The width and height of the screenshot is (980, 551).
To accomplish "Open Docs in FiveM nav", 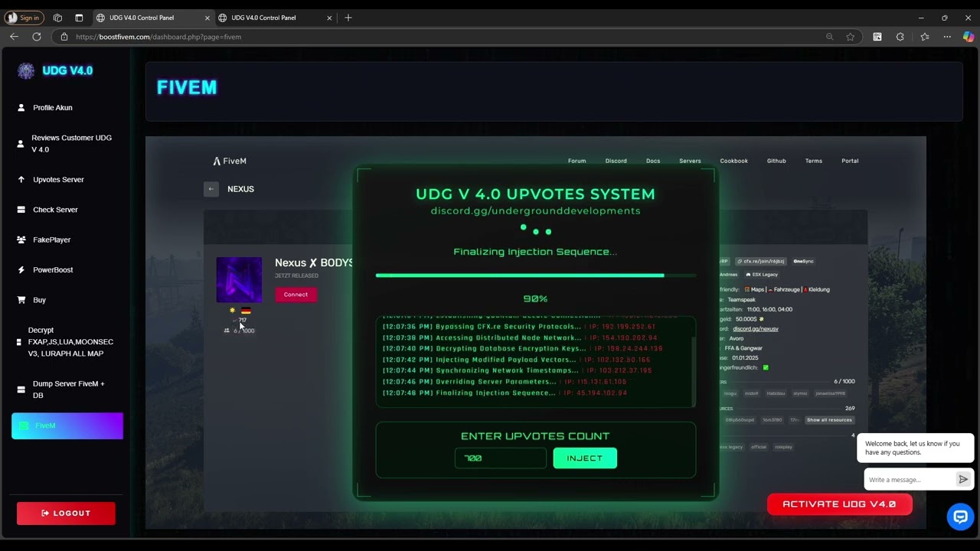I will point(653,161).
